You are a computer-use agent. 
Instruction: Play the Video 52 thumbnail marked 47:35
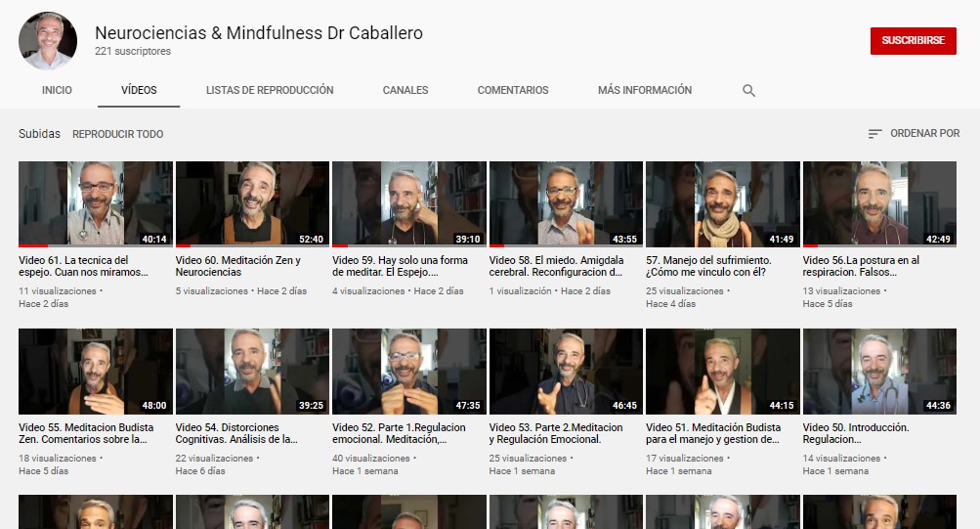click(409, 372)
